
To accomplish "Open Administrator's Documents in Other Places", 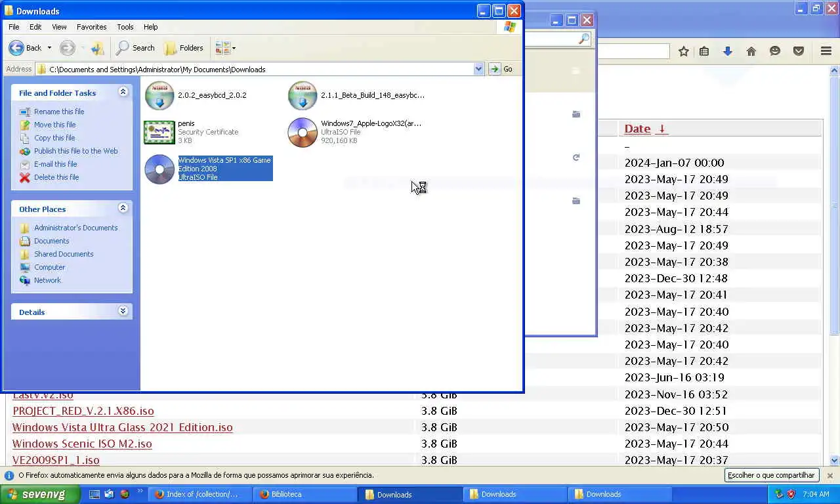I will tap(76, 228).
